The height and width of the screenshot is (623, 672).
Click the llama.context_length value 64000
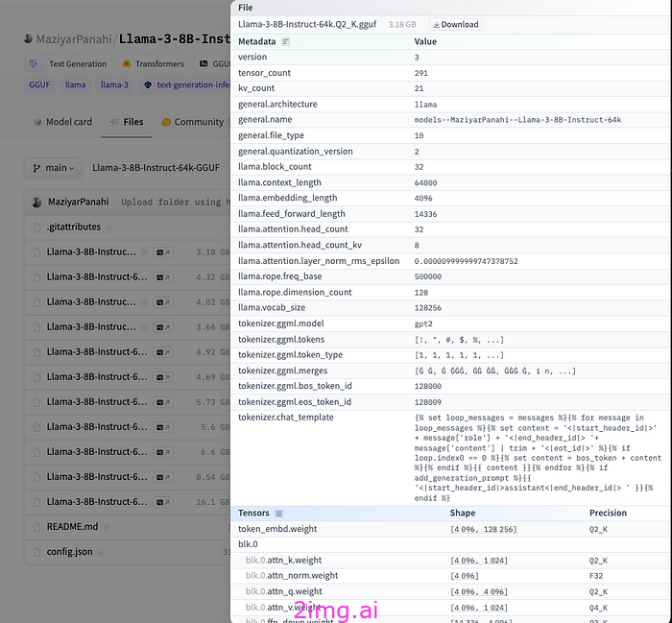pos(425,183)
